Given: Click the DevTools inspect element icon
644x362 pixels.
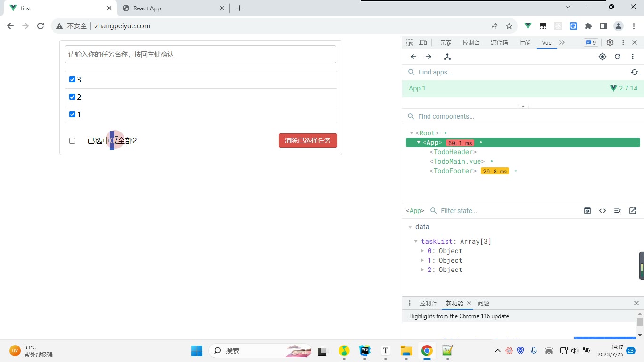Looking at the screenshot, I should 410,42.
